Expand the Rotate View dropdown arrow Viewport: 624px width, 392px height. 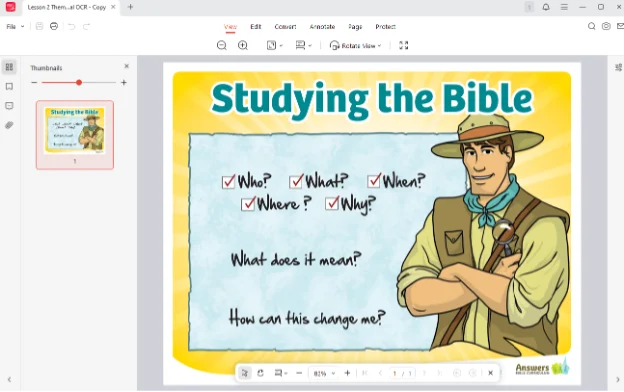379,46
